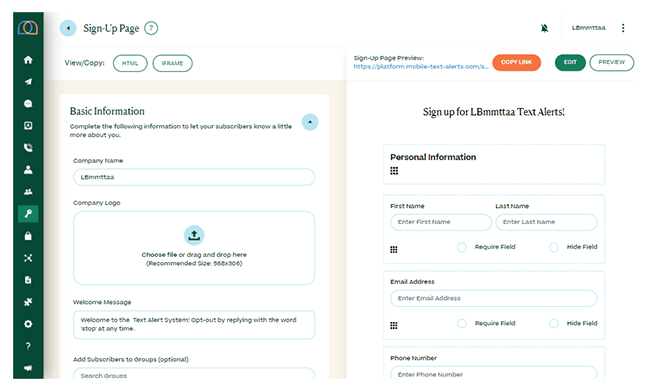649x391 pixels.
Task: Click the app logo at sidebar top
Action: click(x=28, y=28)
